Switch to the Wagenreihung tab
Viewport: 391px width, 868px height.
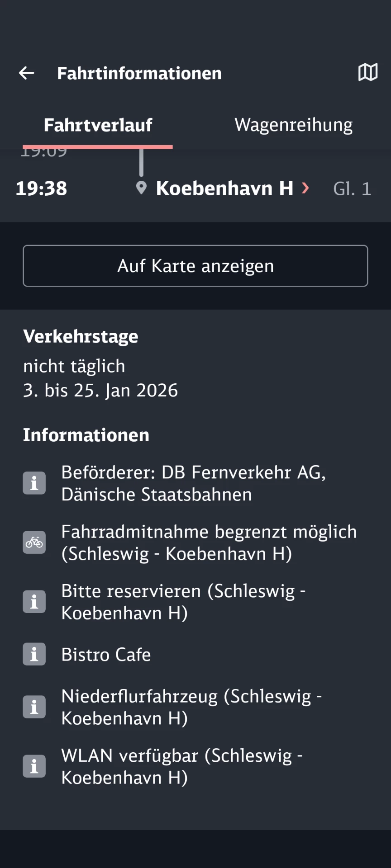tap(293, 125)
